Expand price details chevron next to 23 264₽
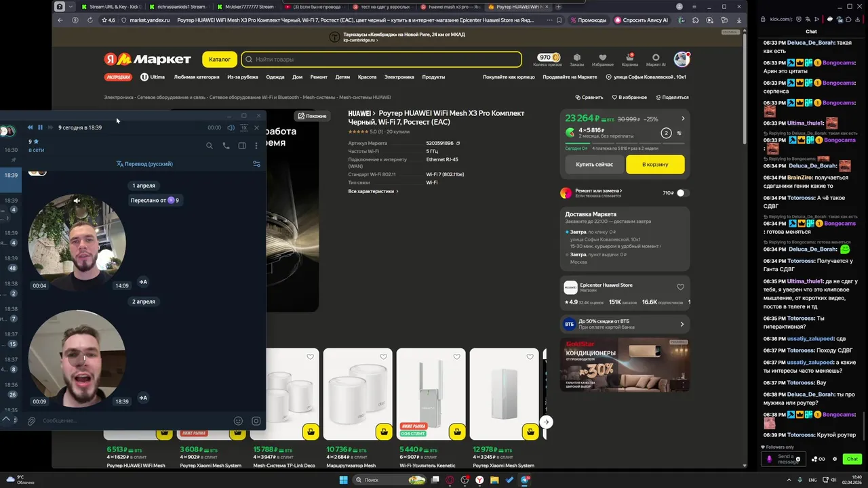Screen dimensions: 868x488 pyautogui.click(x=683, y=119)
